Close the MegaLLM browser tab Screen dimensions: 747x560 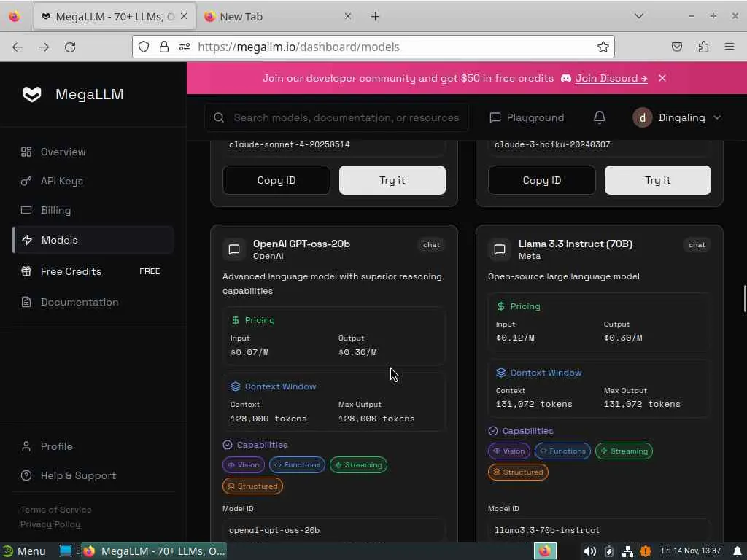click(184, 16)
